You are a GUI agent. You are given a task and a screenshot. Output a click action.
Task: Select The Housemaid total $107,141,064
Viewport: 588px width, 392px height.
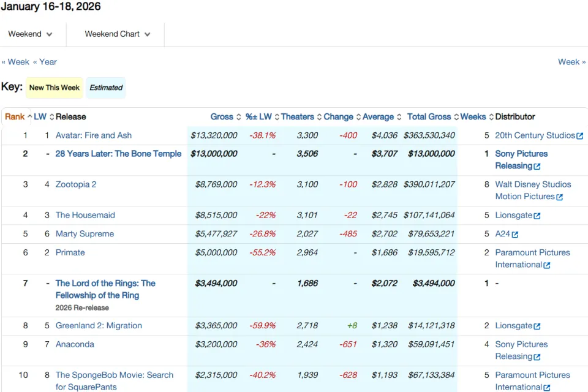[429, 216]
